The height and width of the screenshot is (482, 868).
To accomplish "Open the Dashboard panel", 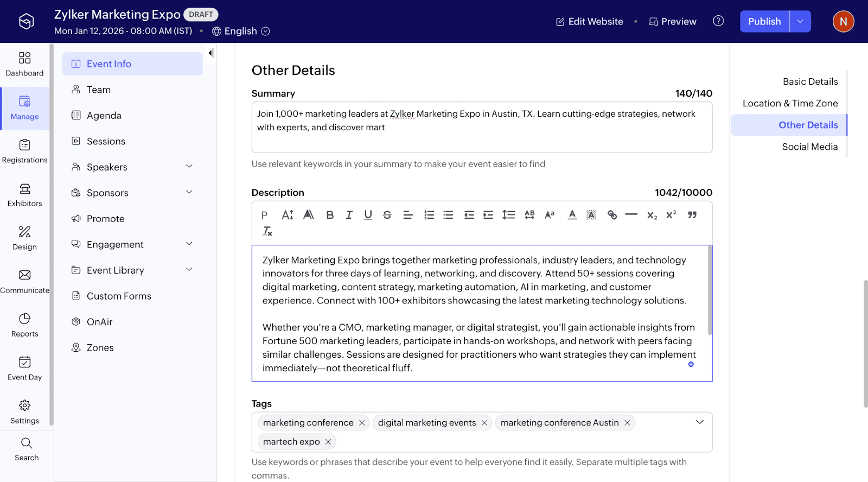I will tap(24, 64).
